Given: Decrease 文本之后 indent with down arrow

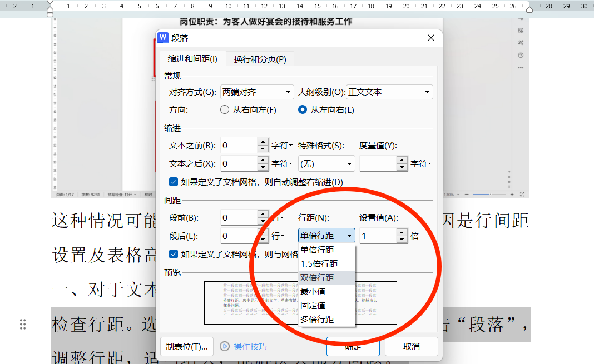Looking at the screenshot, I should (x=263, y=167).
